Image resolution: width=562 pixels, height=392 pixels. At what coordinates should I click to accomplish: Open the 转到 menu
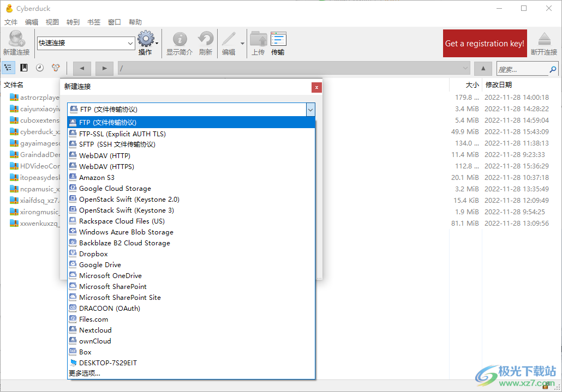pyautogui.click(x=73, y=22)
